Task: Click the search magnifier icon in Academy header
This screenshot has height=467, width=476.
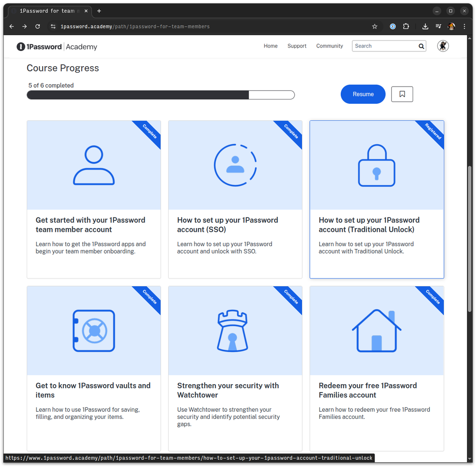Action: pyautogui.click(x=421, y=46)
